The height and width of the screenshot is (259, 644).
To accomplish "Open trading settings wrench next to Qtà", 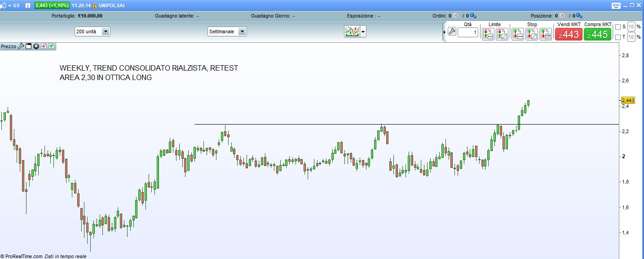I will [452, 32].
